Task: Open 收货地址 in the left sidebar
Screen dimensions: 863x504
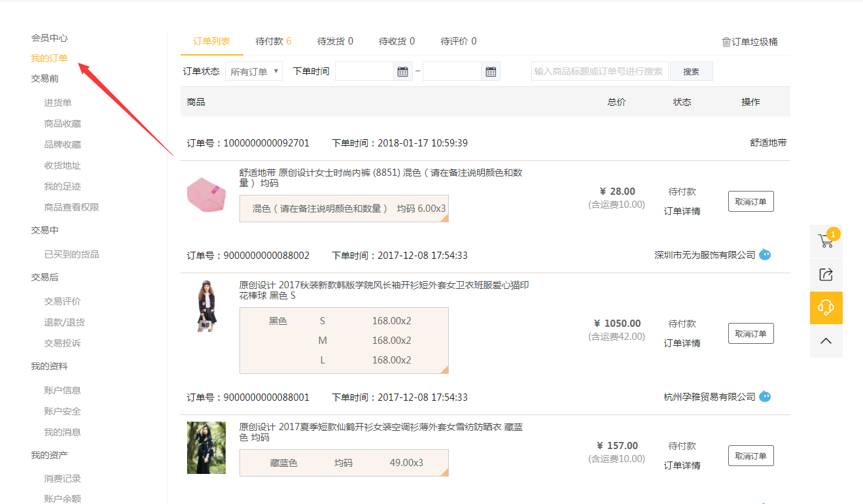Action: [x=63, y=165]
